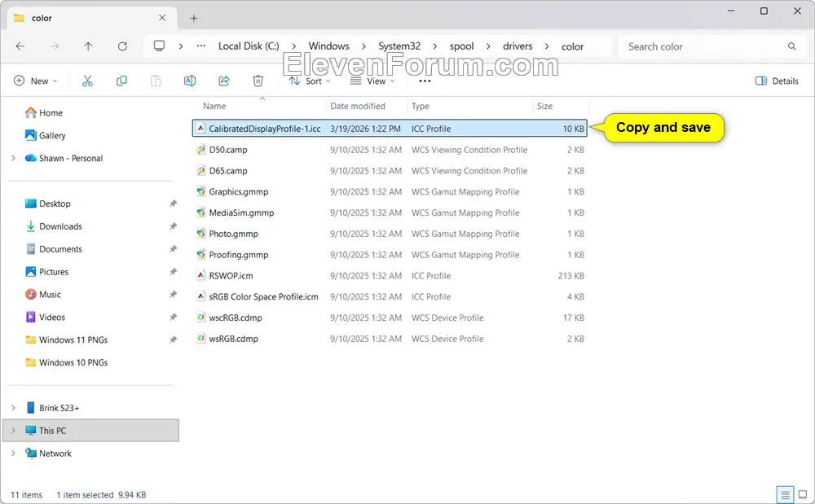The image size is (815, 504).
Task: Click the RSWOP.icm file icon
Action: pyautogui.click(x=200, y=275)
